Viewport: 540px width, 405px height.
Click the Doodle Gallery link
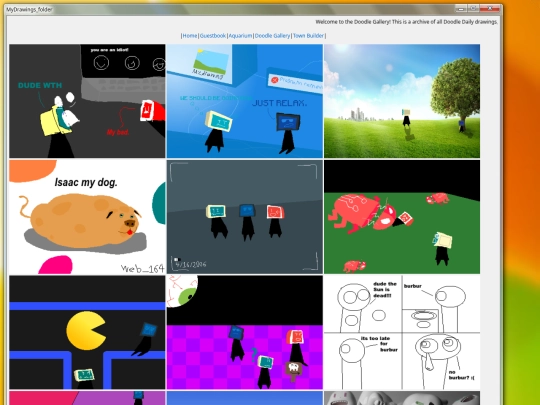tap(272, 36)
